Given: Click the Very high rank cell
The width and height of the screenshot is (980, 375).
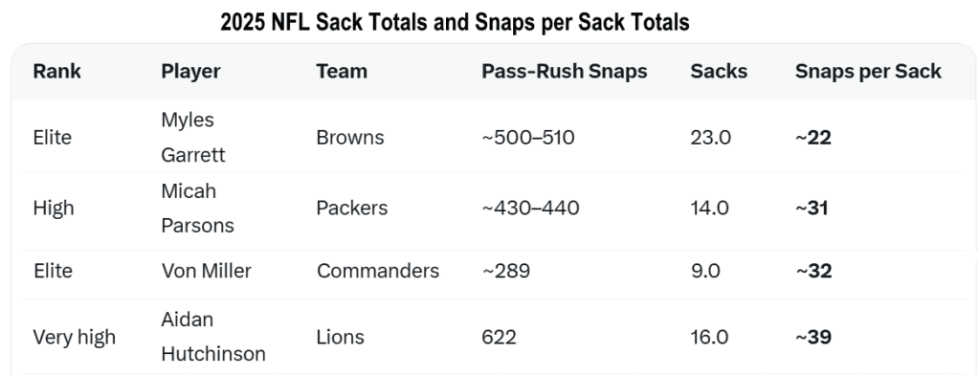Looking at the screenshot, I should pyautogui.click(x=75, y=337).
